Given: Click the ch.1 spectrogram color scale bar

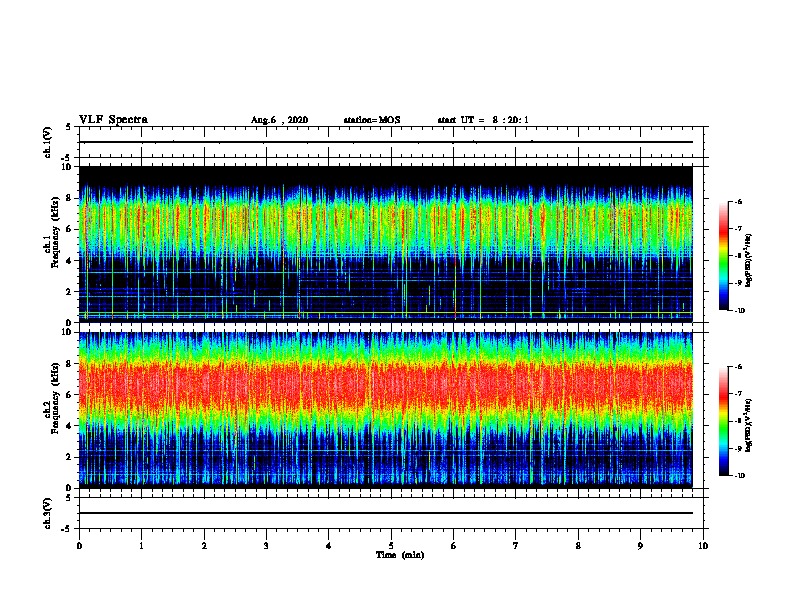Looking at the screenshot, I should coord(724,256).
